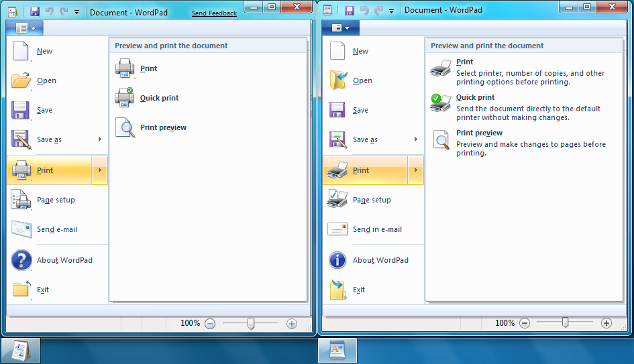Click the Print printer icon in left submenu
634x364 pixels.
(x=125, y=68)
